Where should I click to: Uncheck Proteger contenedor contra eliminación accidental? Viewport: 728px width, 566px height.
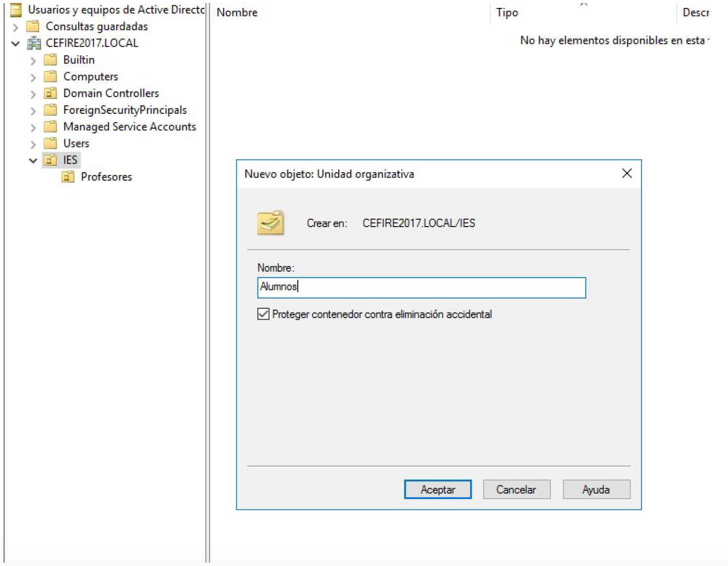point(263,314)
